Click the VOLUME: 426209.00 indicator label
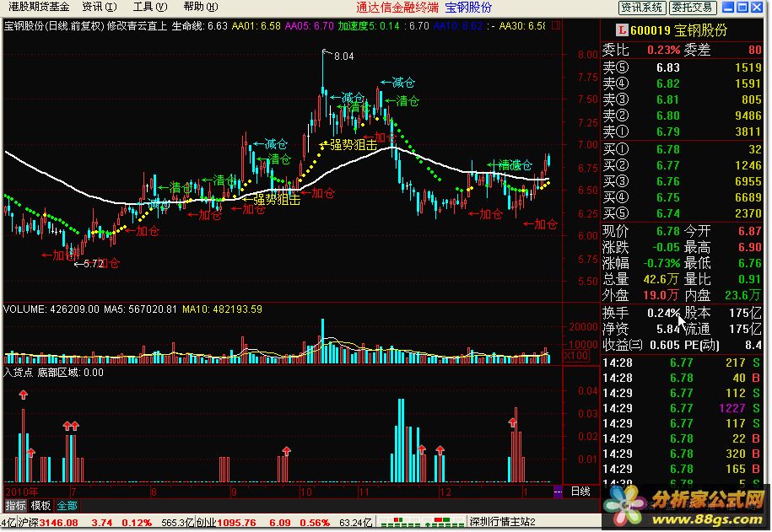 [51, 309]
